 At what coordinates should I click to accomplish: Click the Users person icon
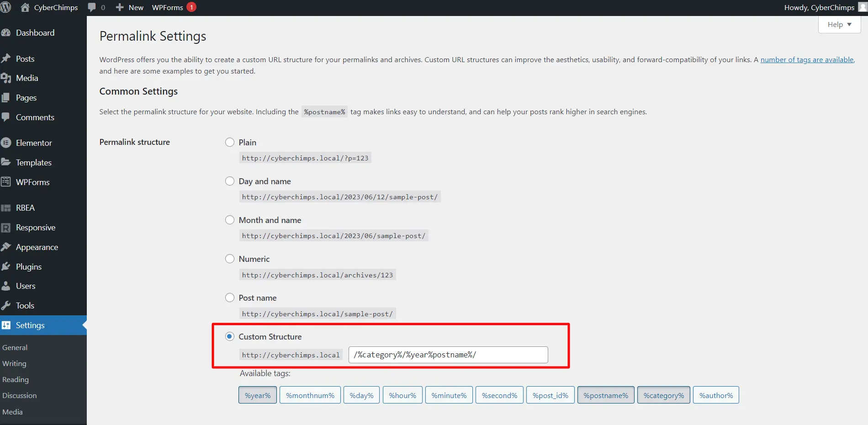tap(6, 286)
